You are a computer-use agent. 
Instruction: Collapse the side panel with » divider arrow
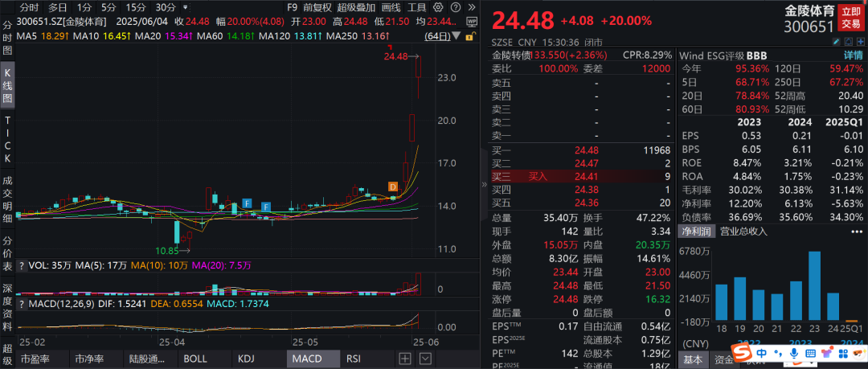pyautogui.click(x=485, y=184)
